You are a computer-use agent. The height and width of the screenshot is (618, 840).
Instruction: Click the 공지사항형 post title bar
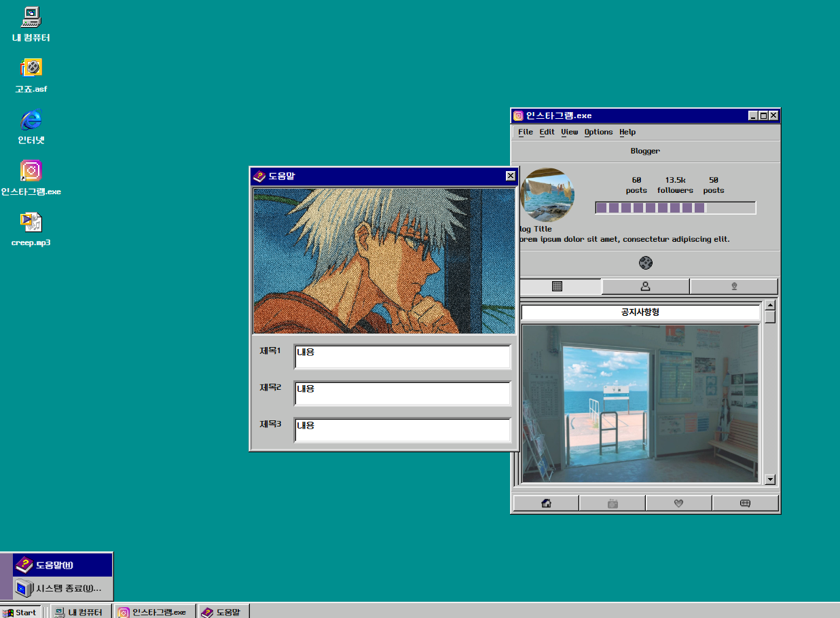pos(640,312)
